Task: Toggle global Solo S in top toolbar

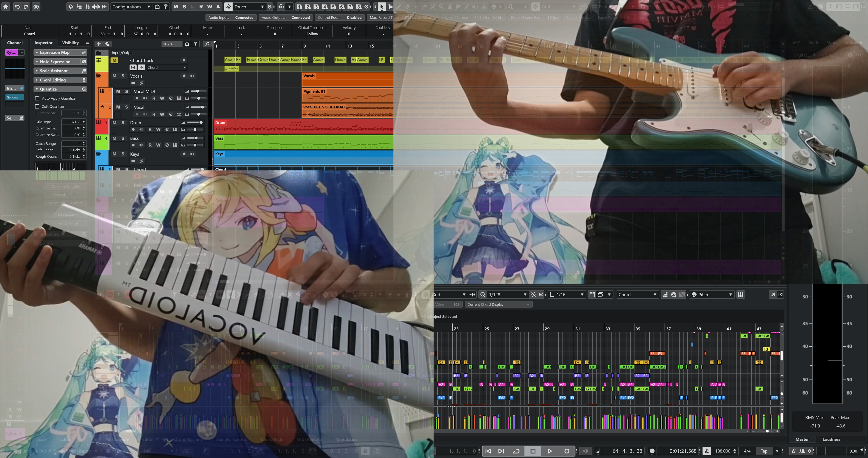Action: coord(184,7)
